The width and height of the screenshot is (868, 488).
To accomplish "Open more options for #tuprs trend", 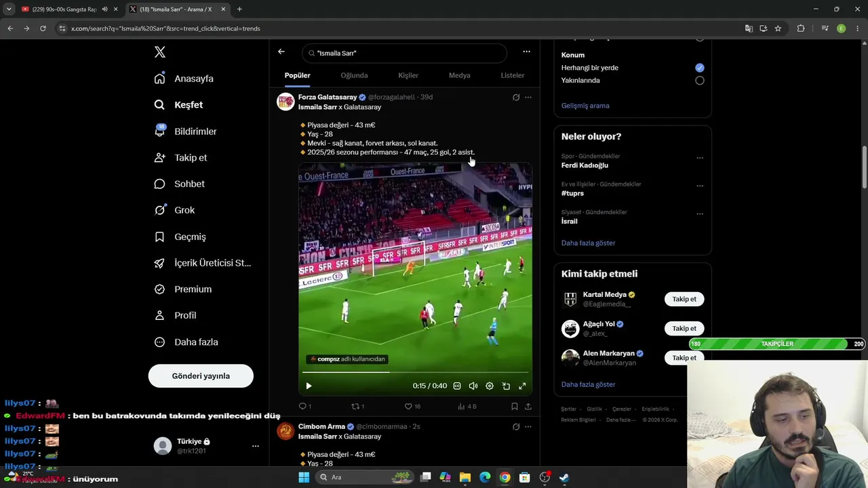I will click(700, 186).
